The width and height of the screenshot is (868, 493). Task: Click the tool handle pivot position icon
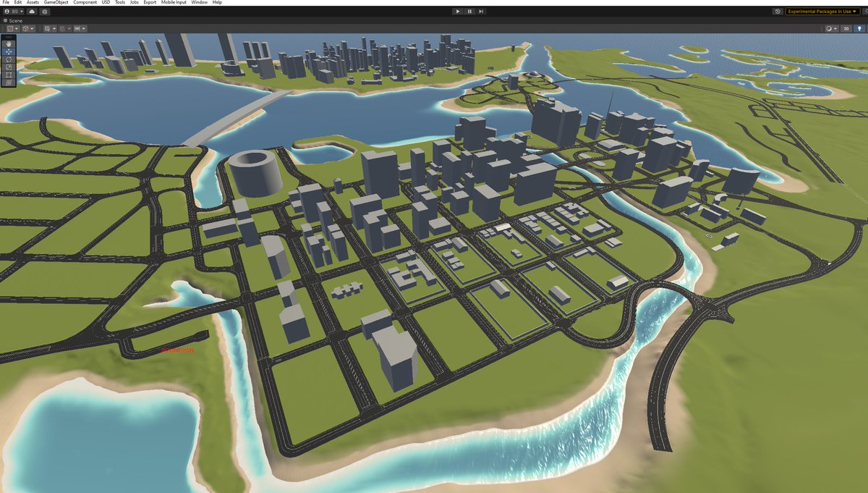(10, 29)
